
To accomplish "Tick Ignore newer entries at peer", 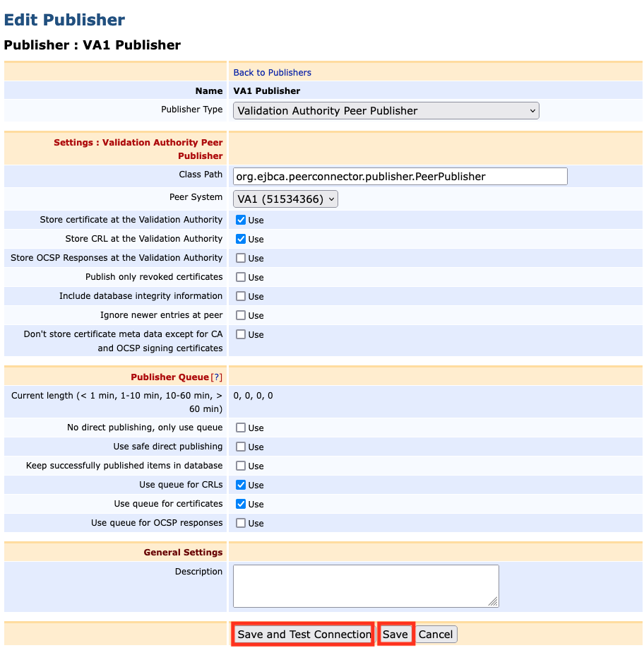I will (241, 315).
